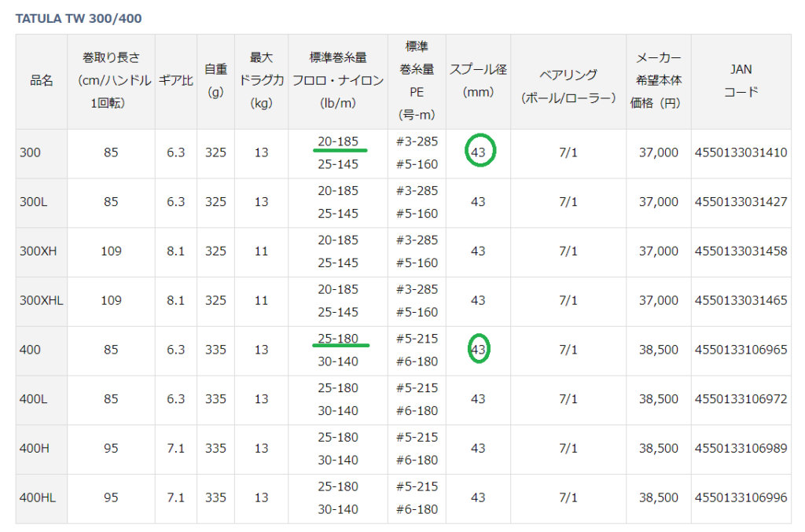Click the スプール径 (mm) column header
This screenshot has height=532, width=805.
click(479, 80)
